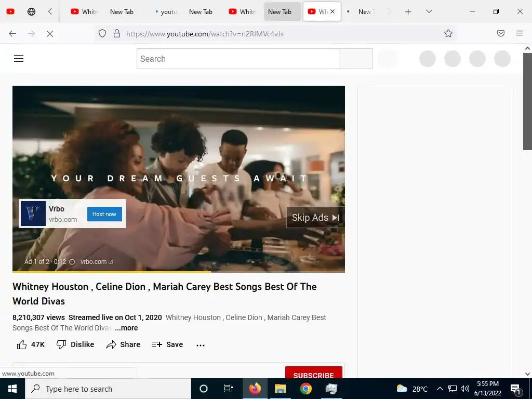Click the Dislike thumbs-down button
This screenshot has width=532, height=399.
tap(75, 345)
